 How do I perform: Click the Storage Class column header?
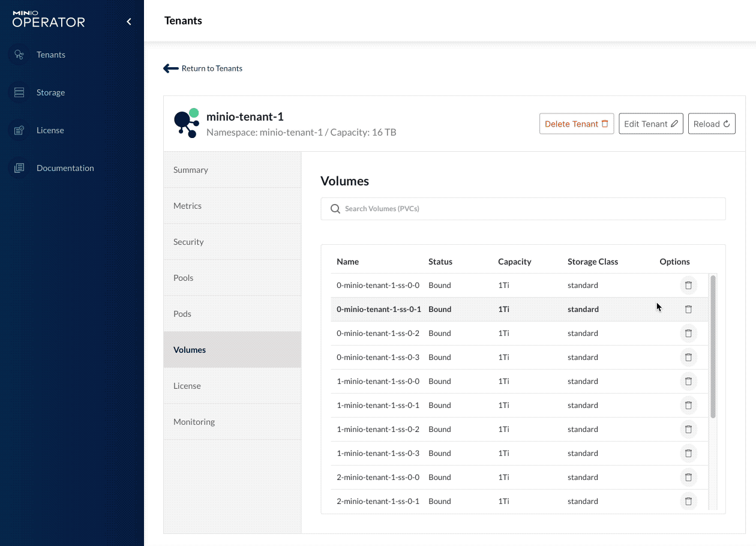click(593, 262)
